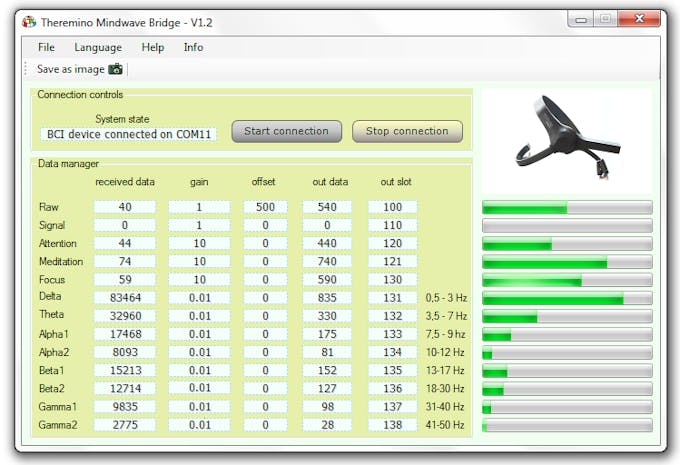
Task: Select the Gamma1 out slot field 137
Action: tap(392, 407)
